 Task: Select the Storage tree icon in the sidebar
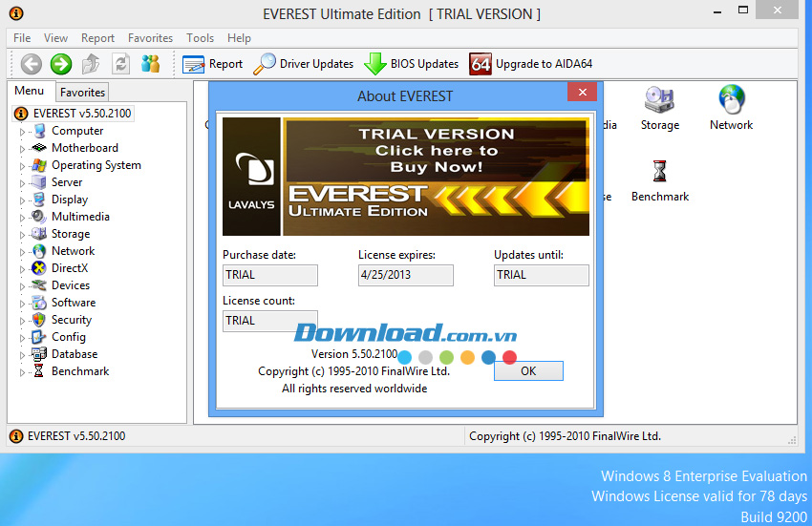tap(39, 234)
